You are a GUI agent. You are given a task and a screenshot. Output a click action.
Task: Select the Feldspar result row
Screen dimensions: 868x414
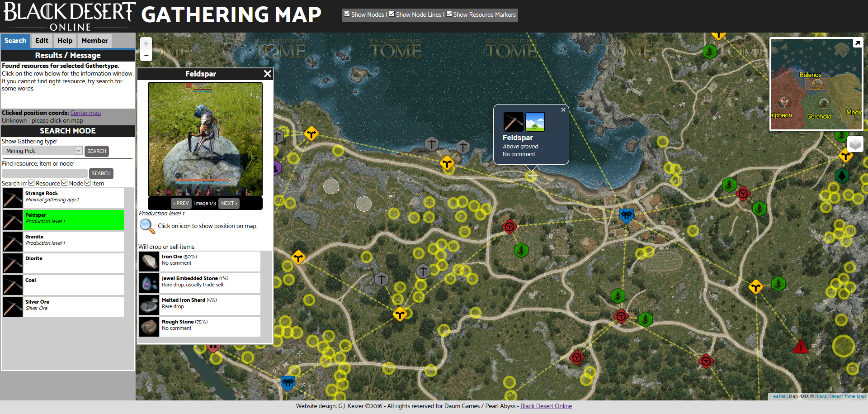63,219
